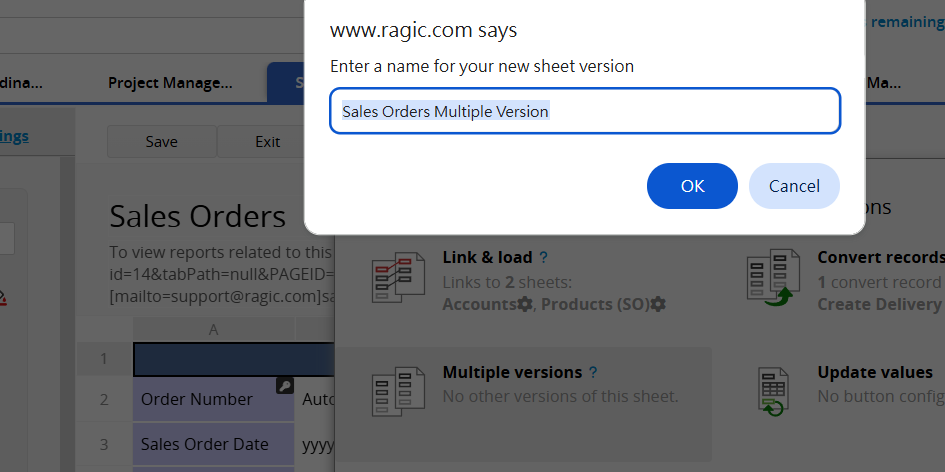
Task: Open the Products (SO) settings gear
Action: (x=658, y=304)
